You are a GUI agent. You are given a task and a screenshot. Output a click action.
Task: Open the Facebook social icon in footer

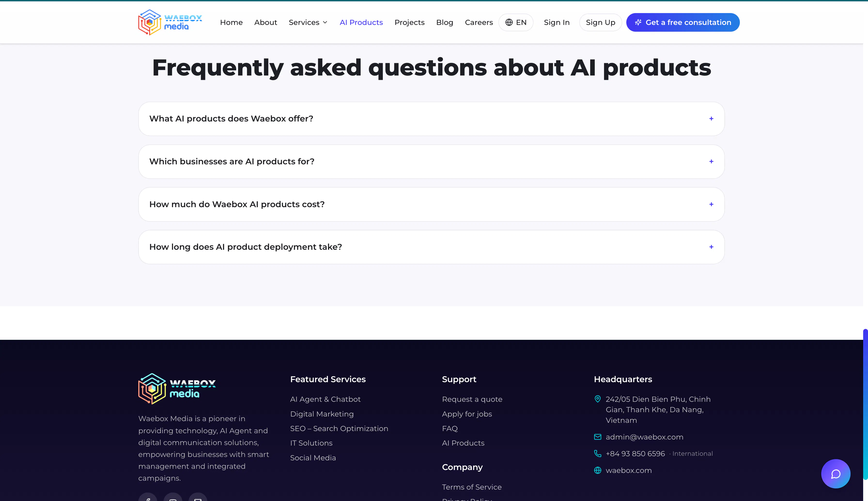click(148, 497)
